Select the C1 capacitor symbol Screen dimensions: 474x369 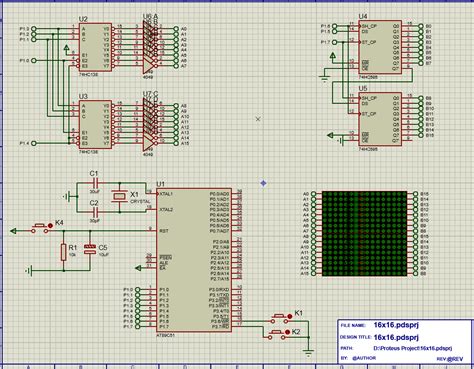pos(95,183)
